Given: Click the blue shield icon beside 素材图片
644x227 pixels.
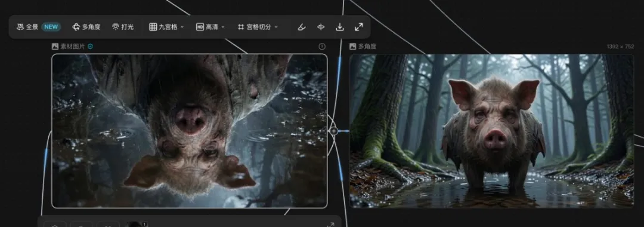Looking at the screenshot, I should 91,47.
